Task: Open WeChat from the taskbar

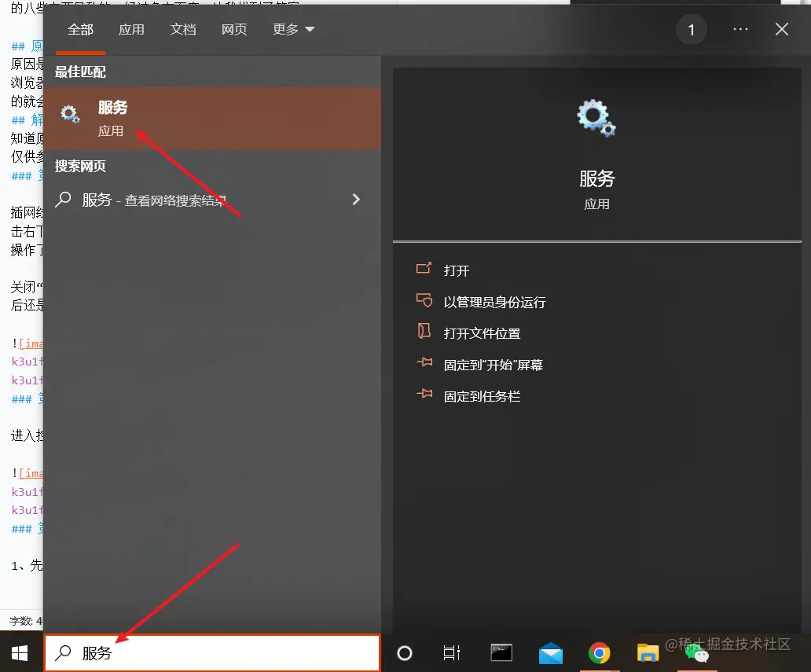Action: 697,653
